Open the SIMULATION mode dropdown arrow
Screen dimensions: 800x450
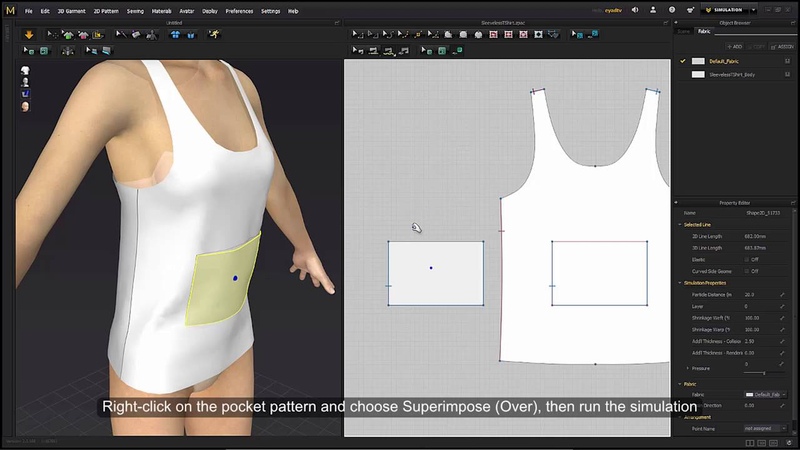coord(754,10)
